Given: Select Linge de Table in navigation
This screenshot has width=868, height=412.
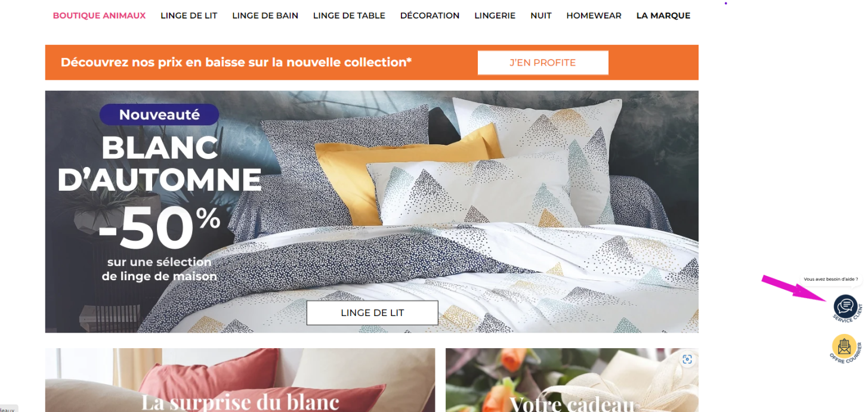Looking at the screenshot, I should tap(349, 16).
